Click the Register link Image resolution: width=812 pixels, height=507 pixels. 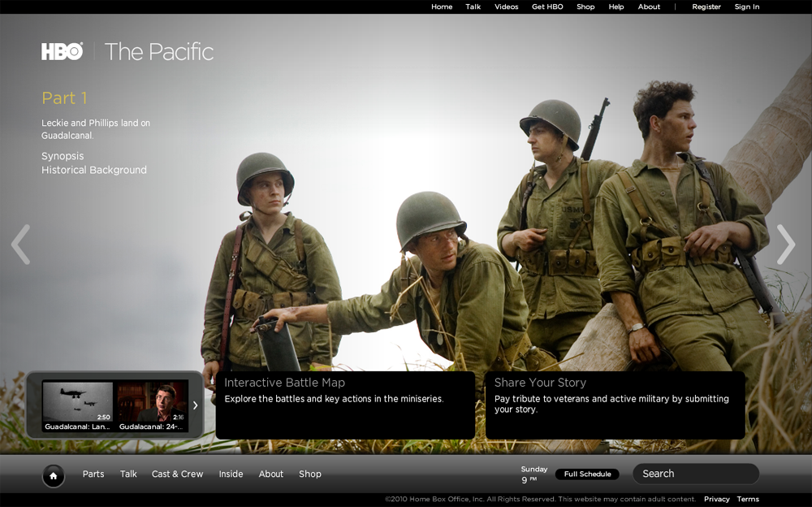(x=706, y=6)
